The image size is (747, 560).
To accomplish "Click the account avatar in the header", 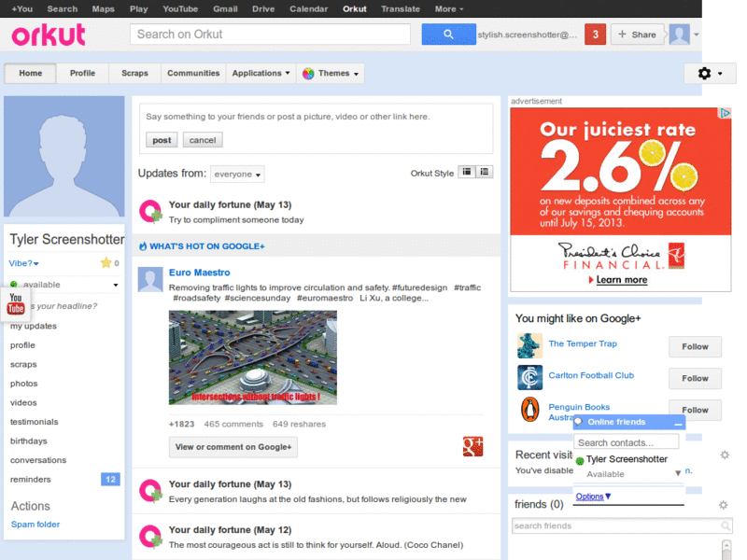I will 680,35.
